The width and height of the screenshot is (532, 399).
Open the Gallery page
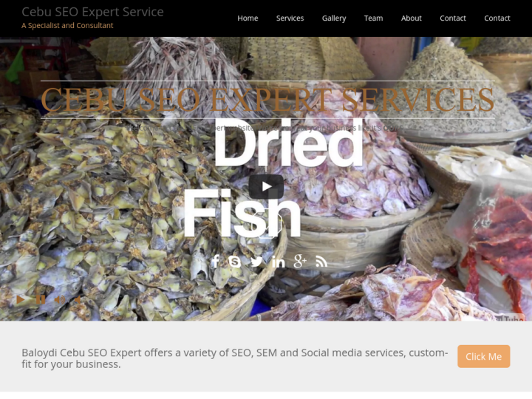[x=334, y=18]
